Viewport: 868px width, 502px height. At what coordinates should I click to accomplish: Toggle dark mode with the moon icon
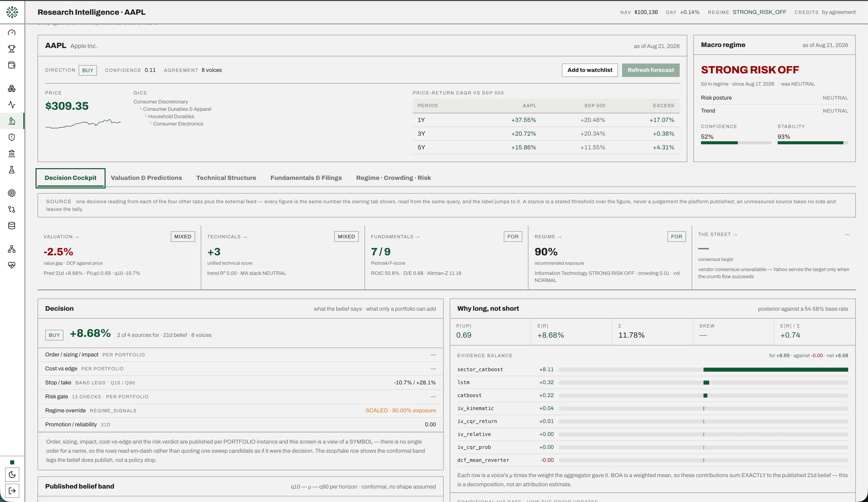tap(12, 475)
